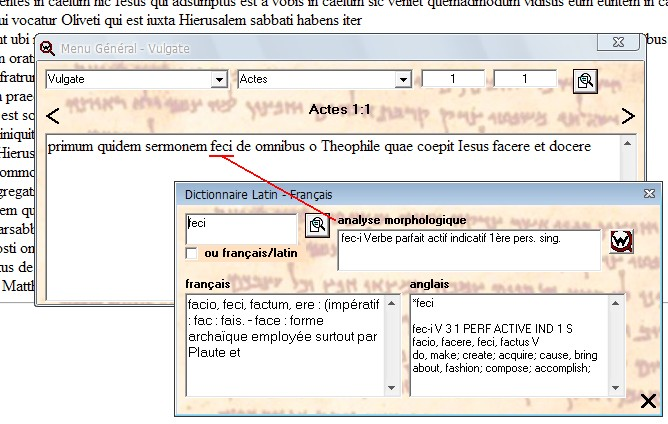
Task: Toggle the 'ou français/latin' checkbox
Action: (x=192, y=253)
